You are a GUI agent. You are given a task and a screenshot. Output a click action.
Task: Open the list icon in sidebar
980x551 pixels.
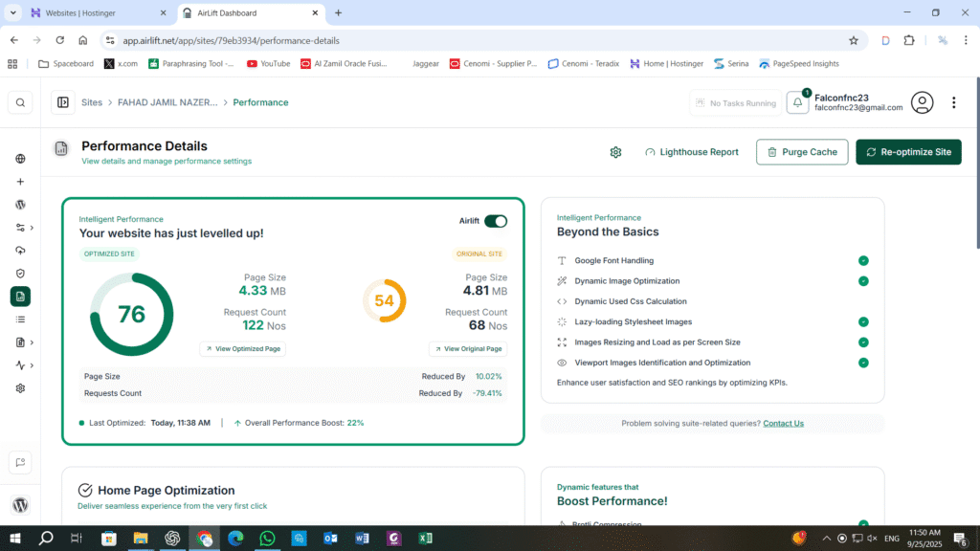tap(20, 320)
